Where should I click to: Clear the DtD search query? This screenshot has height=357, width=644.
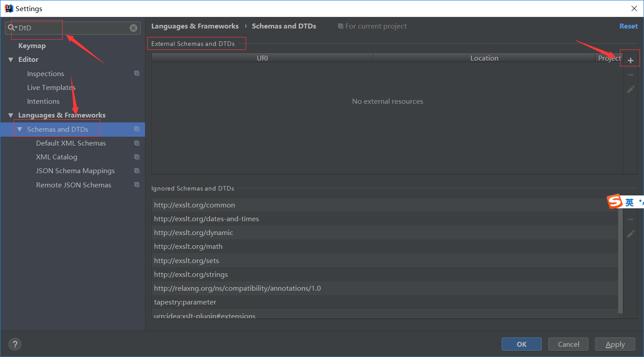[133, 28]
